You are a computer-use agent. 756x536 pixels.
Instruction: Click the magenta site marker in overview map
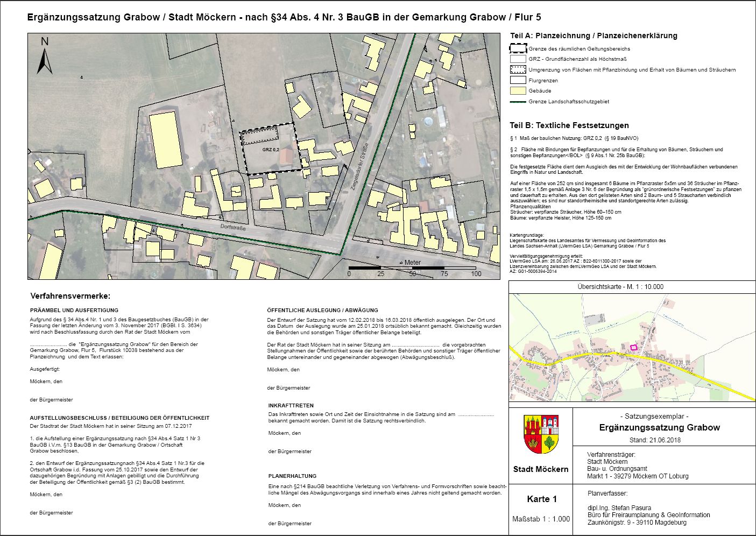[x=633, y=348]
